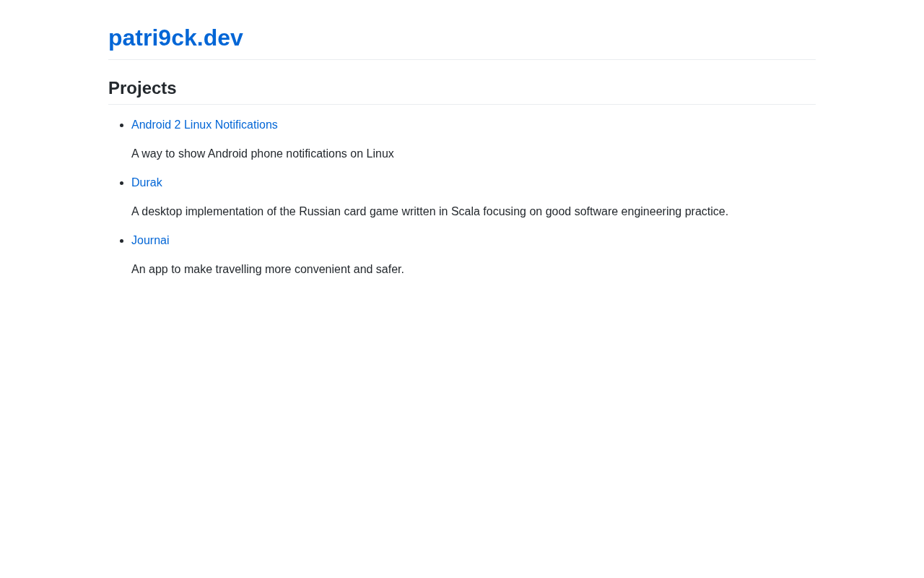Click the word Notifications in the first link

pyautogui.click(x=246, y=125)
